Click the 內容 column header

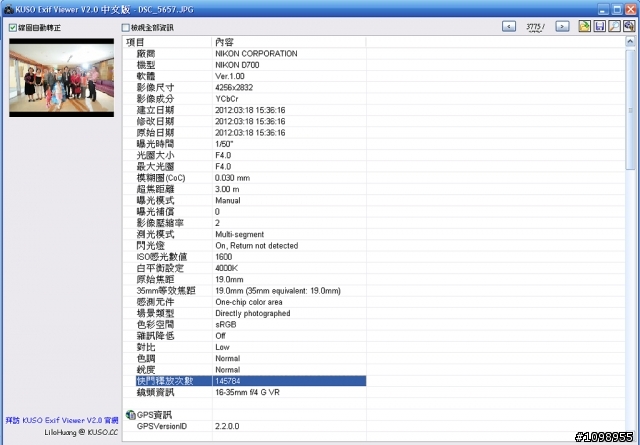pyautogui.click(x=289, y=42)
